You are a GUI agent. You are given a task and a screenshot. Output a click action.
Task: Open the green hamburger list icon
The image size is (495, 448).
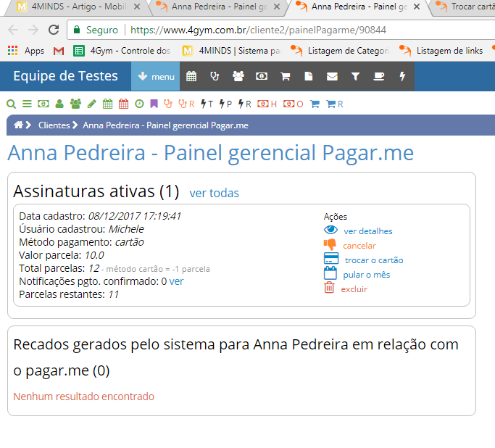27,104
